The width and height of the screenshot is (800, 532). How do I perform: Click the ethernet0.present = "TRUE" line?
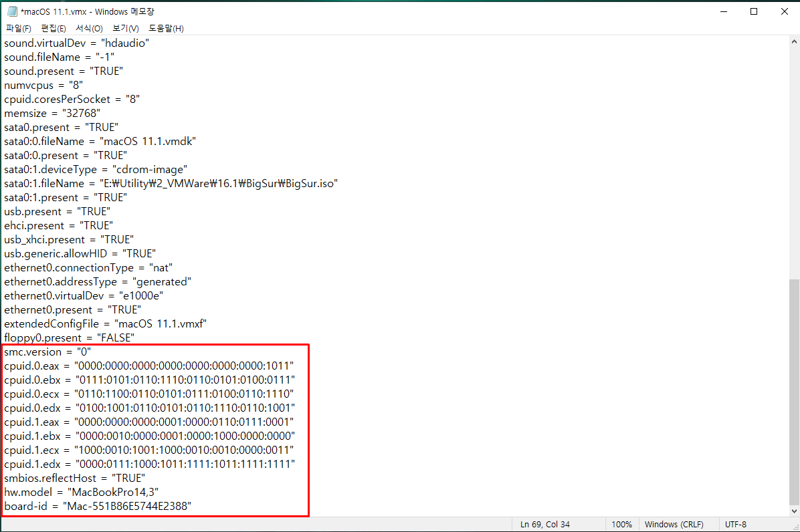[73, 310]
